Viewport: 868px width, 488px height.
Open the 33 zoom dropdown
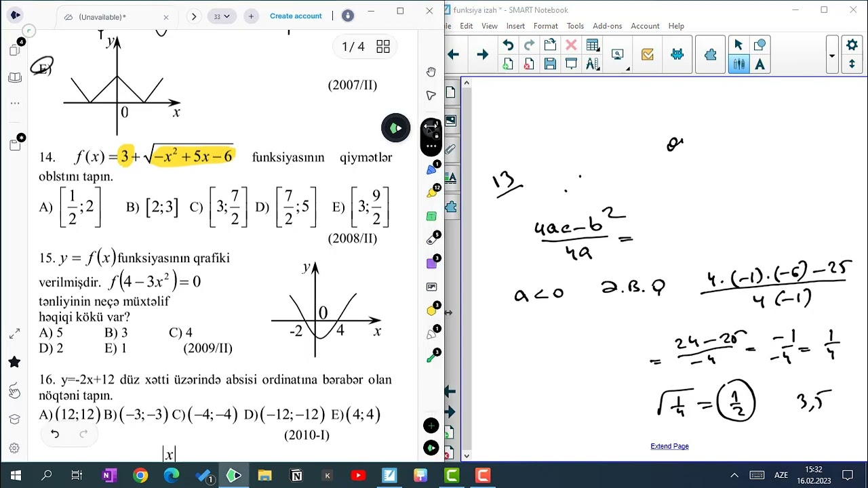tap(222, 16)
